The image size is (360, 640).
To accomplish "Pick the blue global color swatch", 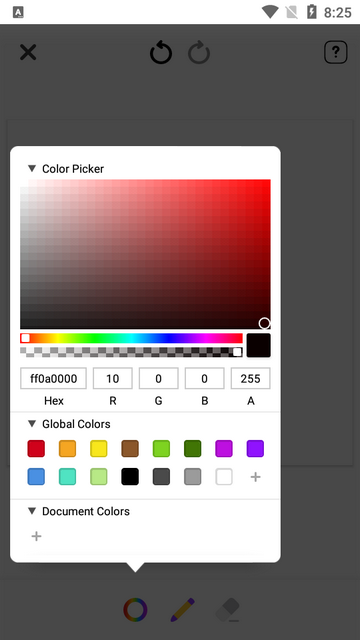I will [x=36, y=476].
